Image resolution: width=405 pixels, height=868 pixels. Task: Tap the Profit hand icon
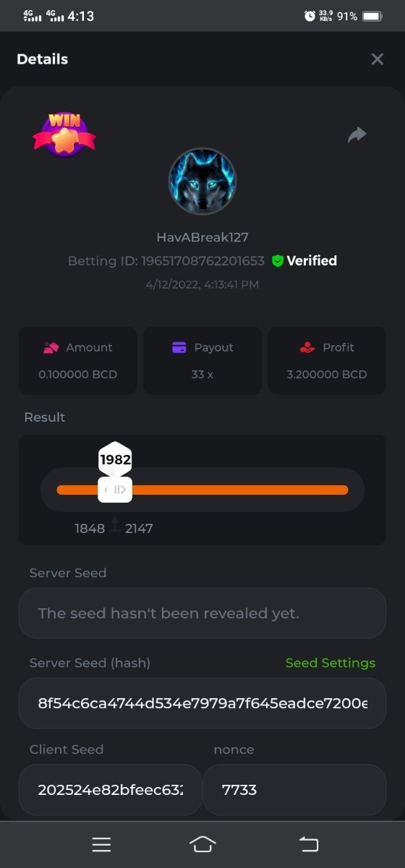(x=307, y=347)
